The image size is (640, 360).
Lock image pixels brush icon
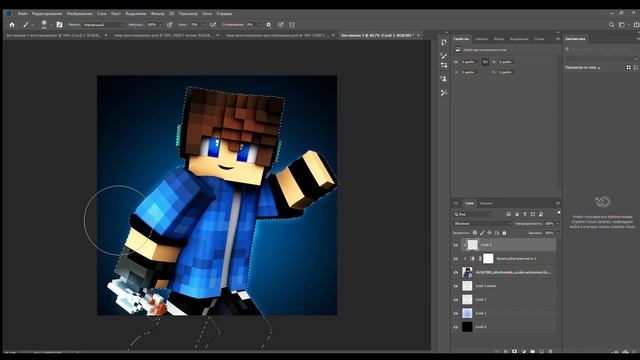pyautogui.click(x=482, y=233)
